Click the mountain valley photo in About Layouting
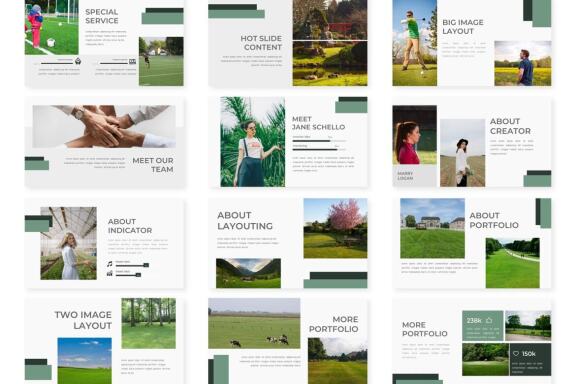The width and height of the screenshot is (576, 384). pyautogui.click(x=248, y=273)
